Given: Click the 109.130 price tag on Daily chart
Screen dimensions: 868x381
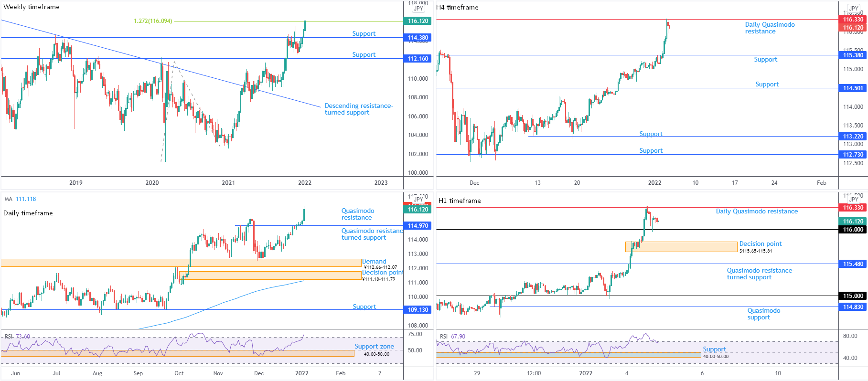Looking at the screenshot, I should coord(418,310).
